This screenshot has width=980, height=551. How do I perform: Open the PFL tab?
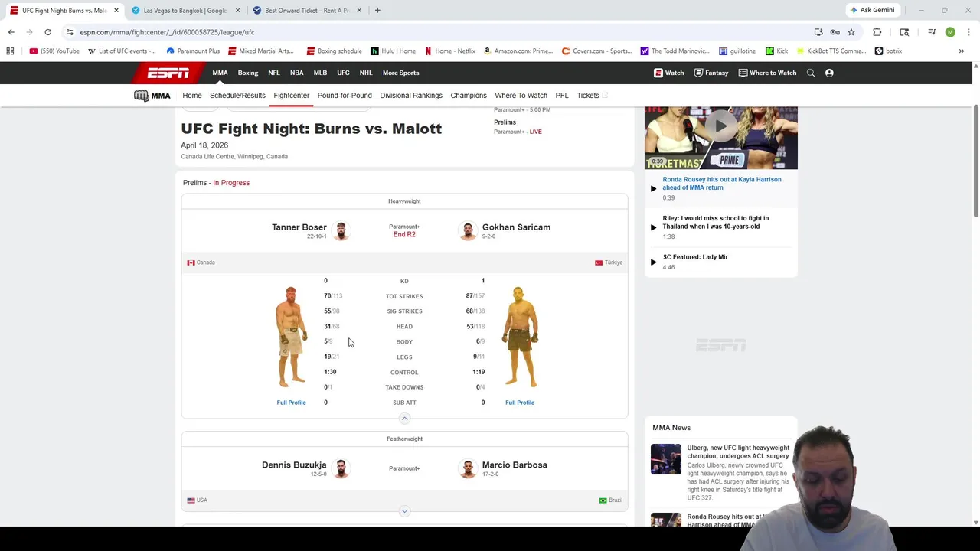pyautogui.click(x=562, y=96)
